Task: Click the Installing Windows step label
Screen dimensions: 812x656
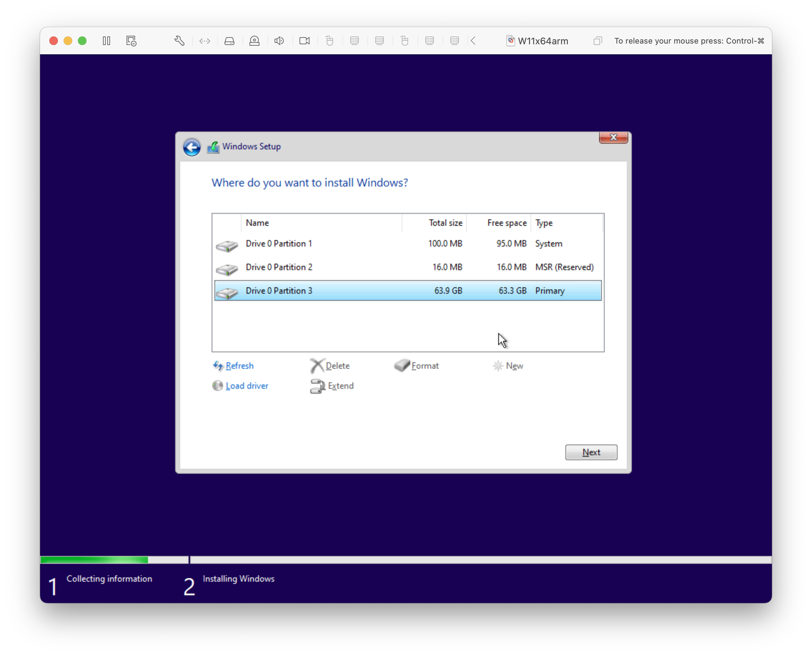Action: coord(238,578)
